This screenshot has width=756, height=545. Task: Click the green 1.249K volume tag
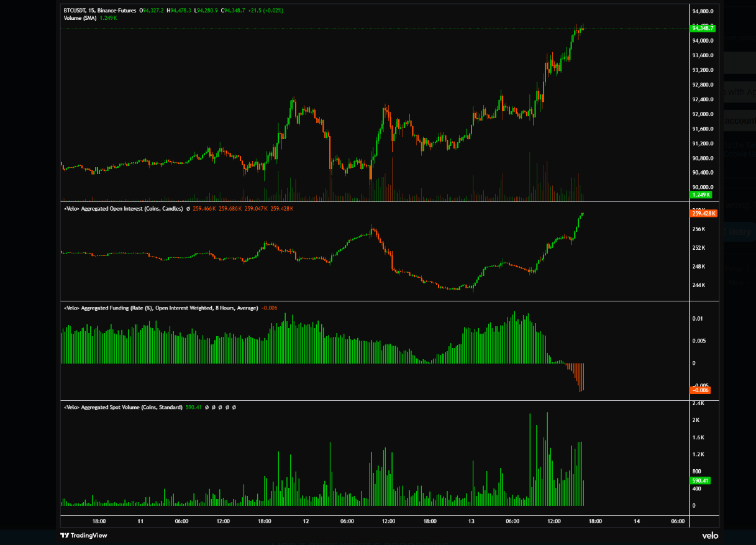pyautogui.click(x=700, y=195)
